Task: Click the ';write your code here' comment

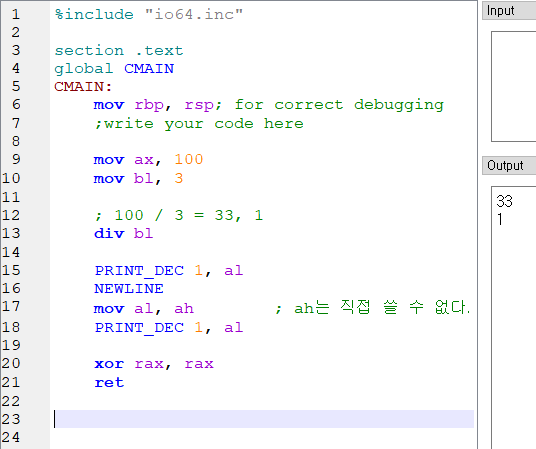Action: pyautogui.click(x=199, y=124)
